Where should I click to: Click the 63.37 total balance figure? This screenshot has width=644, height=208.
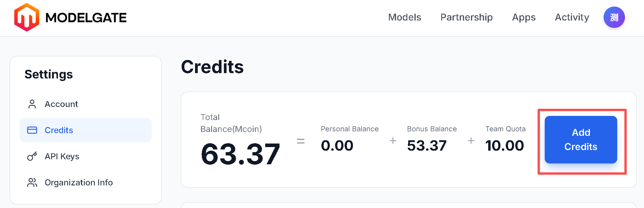[240, 154]
